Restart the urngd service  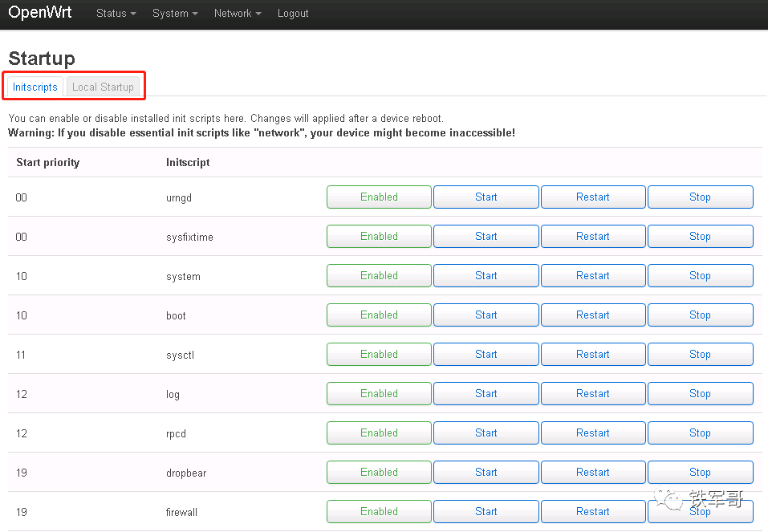pyautogui.click(x=592, y=197)
